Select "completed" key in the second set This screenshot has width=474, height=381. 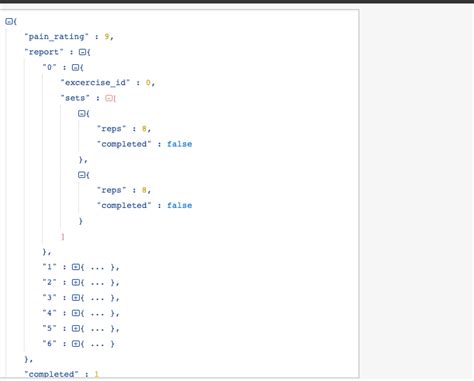pos(124,205)
